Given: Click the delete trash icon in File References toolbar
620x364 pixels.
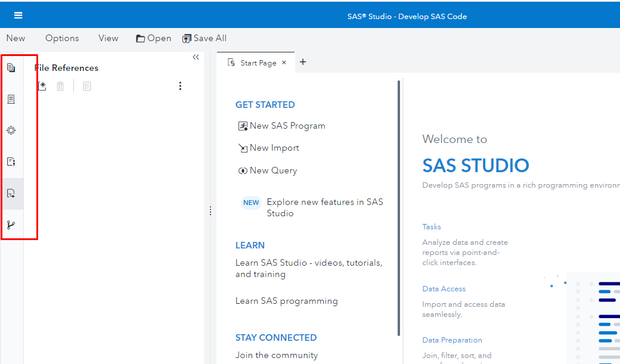Looking at the screenshot, I should click(60, 86).
